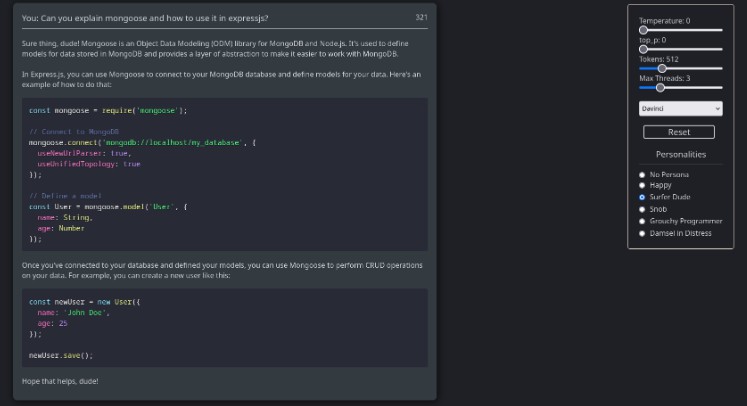Click the Temperature slider handle

click(643, 30)
